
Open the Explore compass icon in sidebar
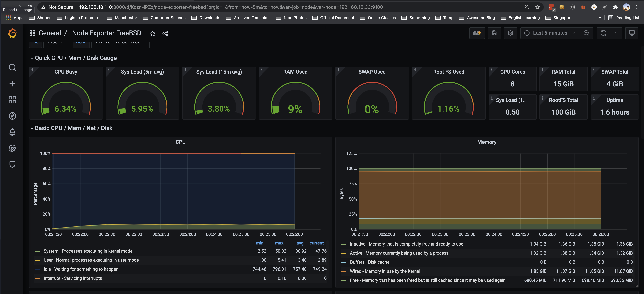click(12, 116)
